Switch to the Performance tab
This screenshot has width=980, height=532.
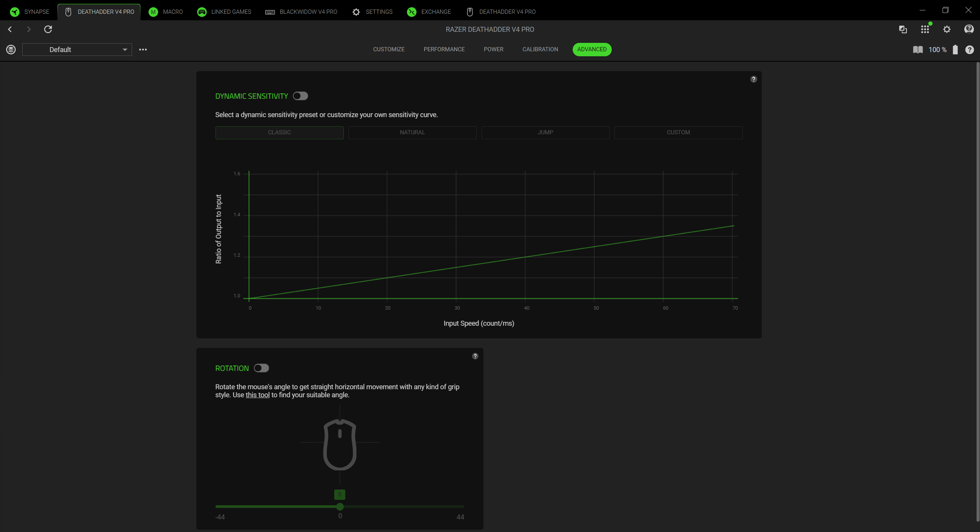pos(444,49)
